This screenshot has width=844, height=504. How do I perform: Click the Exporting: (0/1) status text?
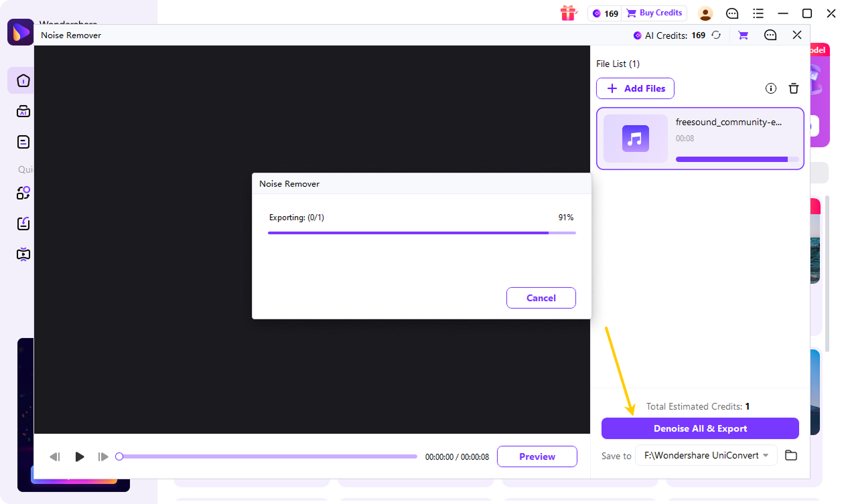click(x=297, y=218)
